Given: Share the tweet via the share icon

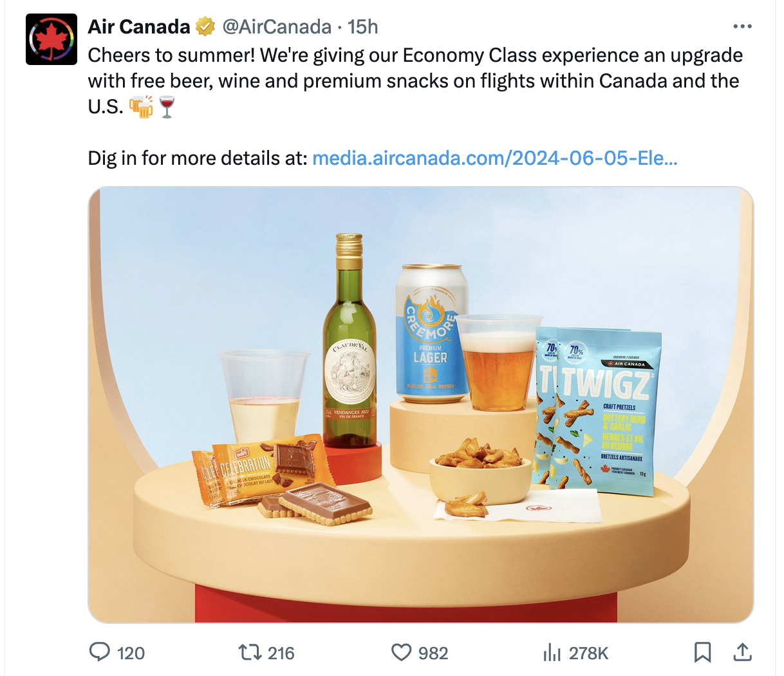Looking at the screenshot, I should [x=742, y=652].
